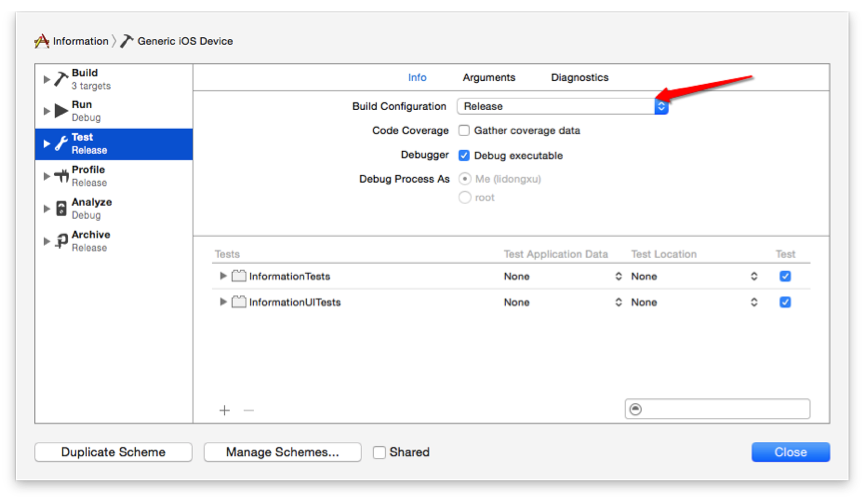Viewport: 865px width, 501px height.
Task: Select the Test wrench icon
Action: pyautogui.click(x=61, y=143)
